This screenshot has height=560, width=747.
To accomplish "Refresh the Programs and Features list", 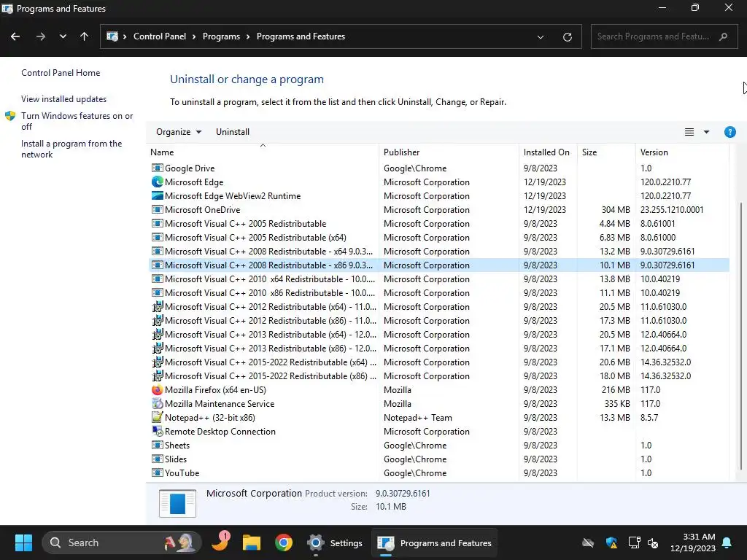I will 567,37.
